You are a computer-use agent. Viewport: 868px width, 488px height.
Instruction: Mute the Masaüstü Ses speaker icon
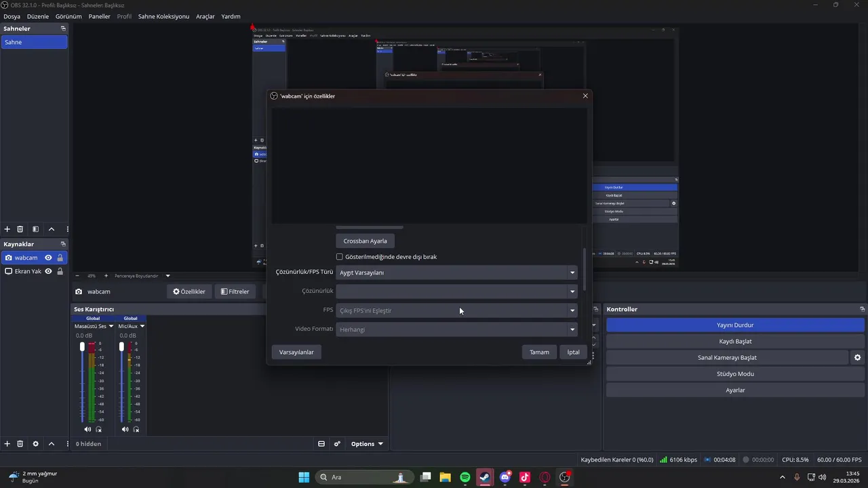click(x=87, y=429)
